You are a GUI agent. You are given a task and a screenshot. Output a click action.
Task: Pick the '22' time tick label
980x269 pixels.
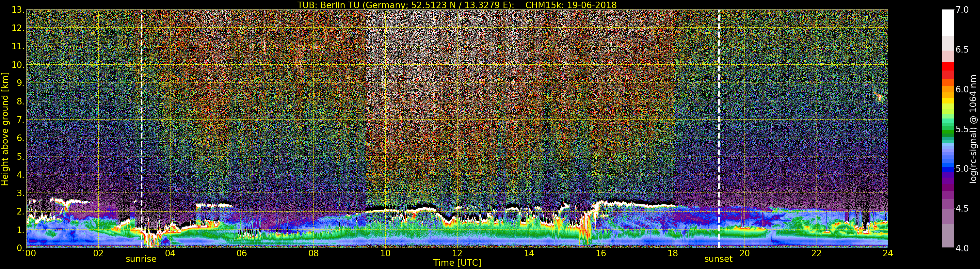[816, 253]
